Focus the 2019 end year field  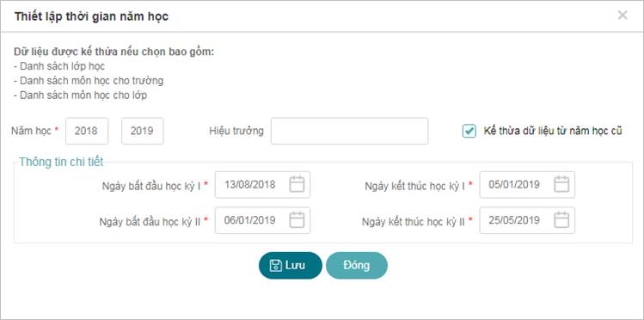coord(143,131)
